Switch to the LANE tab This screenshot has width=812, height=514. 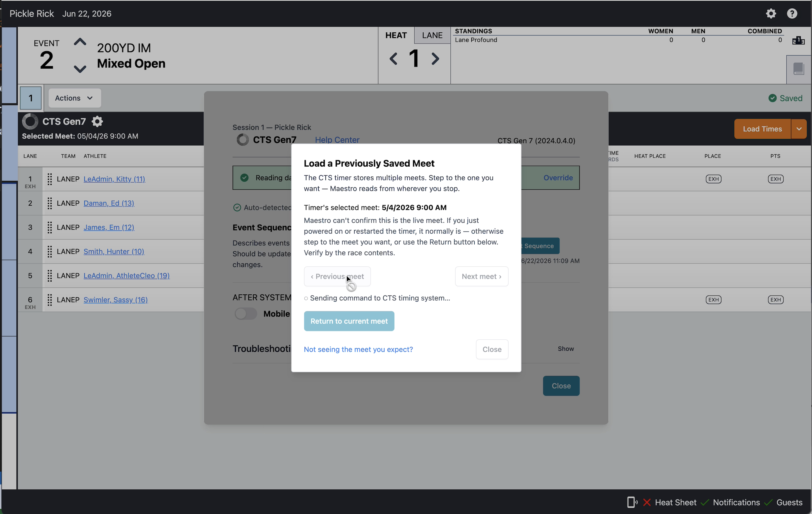click(432, 35)
